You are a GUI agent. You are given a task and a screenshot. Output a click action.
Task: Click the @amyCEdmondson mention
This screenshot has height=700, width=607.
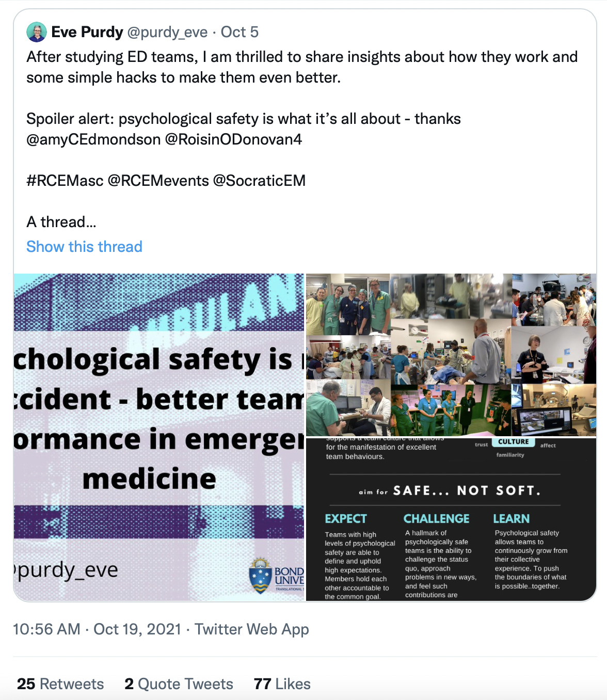point(93,139)
